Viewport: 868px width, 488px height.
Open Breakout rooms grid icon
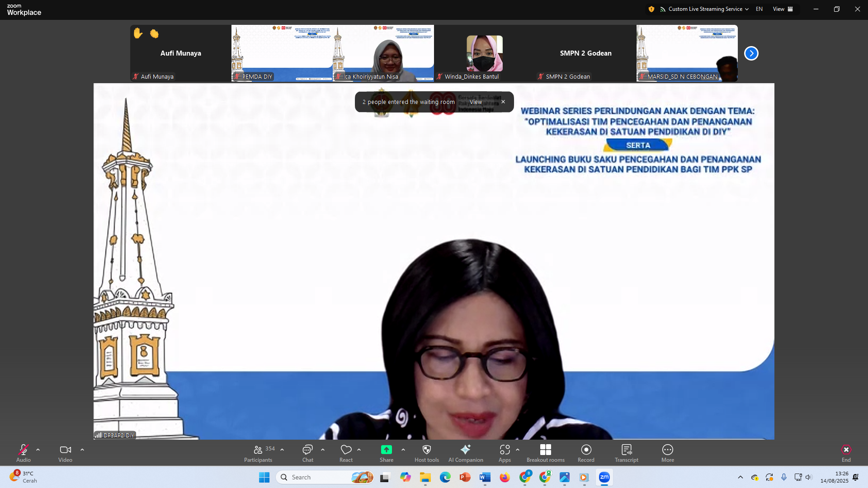pyautogui.click(x=545, y=450)
